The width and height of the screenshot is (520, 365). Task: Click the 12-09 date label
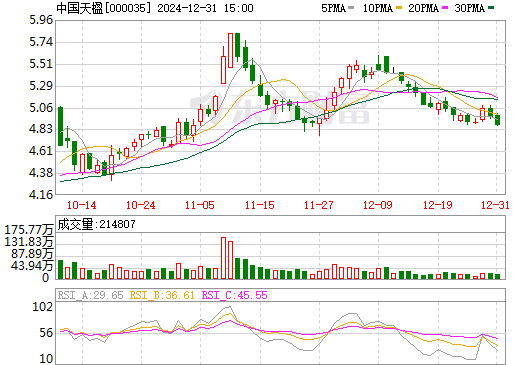378,205
